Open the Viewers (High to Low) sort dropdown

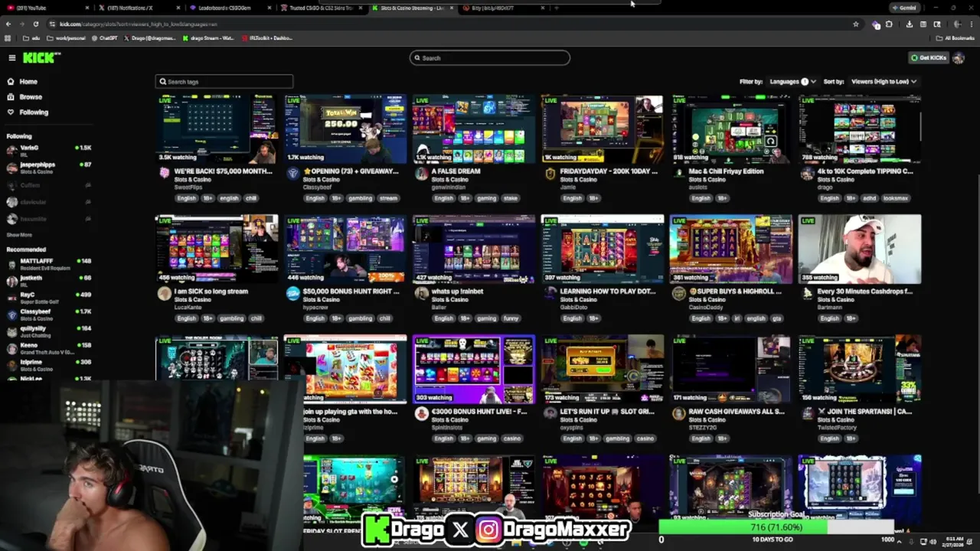point(884,81)
